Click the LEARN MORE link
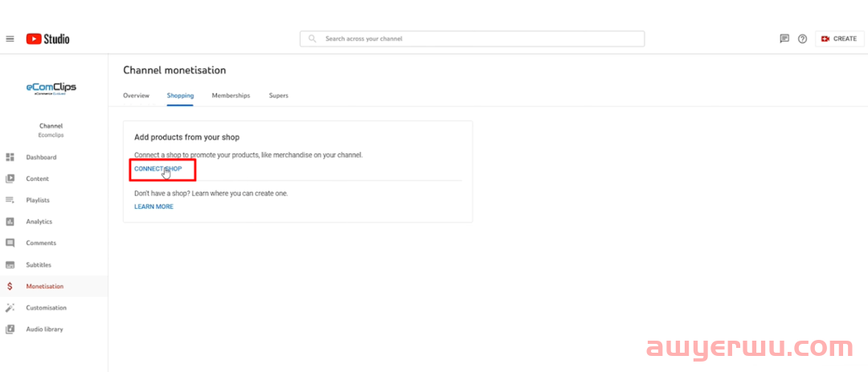Image resolution: width=868 pixels, height=372 pixels. coord(154,206)
